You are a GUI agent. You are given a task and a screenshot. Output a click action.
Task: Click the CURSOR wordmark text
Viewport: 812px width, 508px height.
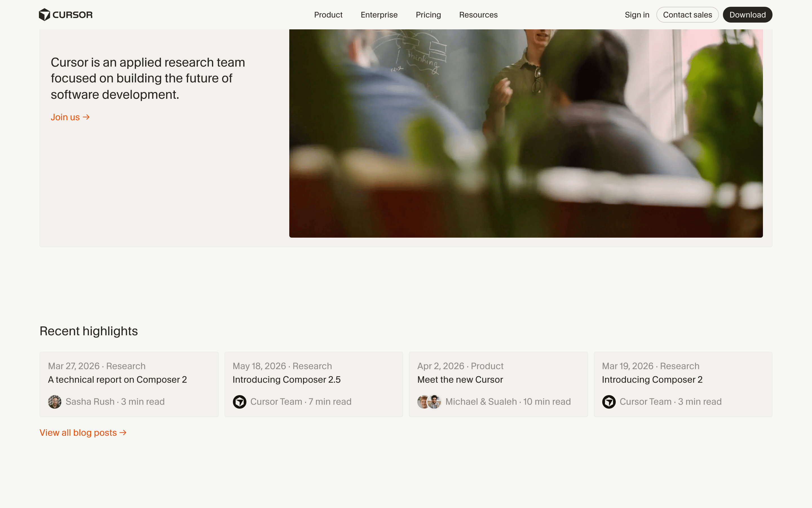[x=72, y=15]
